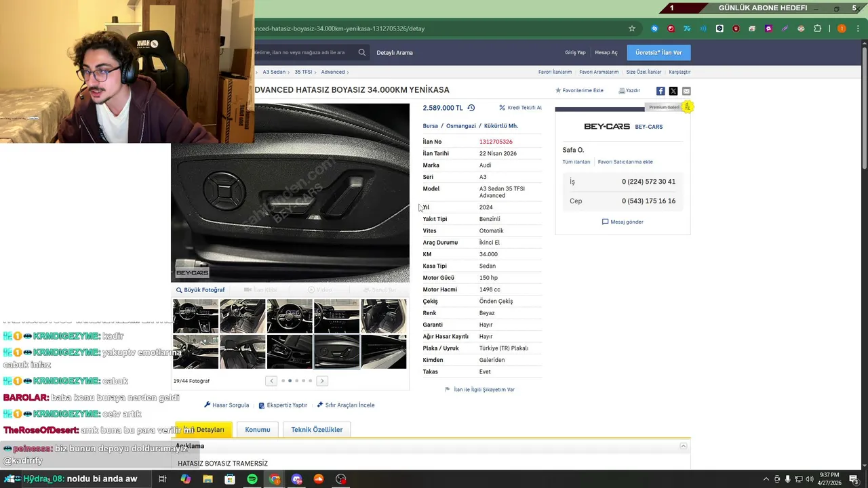Image resolution: width=868 pixels, height=488 pixels.
Task: Open Discord from the taskbar
Action: coord(296,479)
